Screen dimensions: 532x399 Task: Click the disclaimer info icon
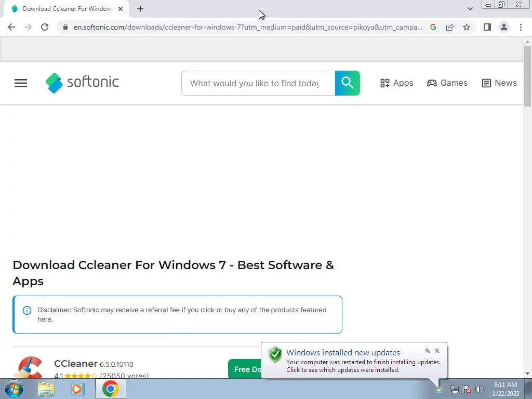27,310
